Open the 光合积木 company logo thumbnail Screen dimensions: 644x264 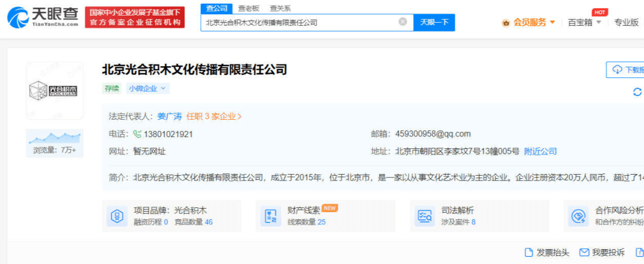(54, 91)
